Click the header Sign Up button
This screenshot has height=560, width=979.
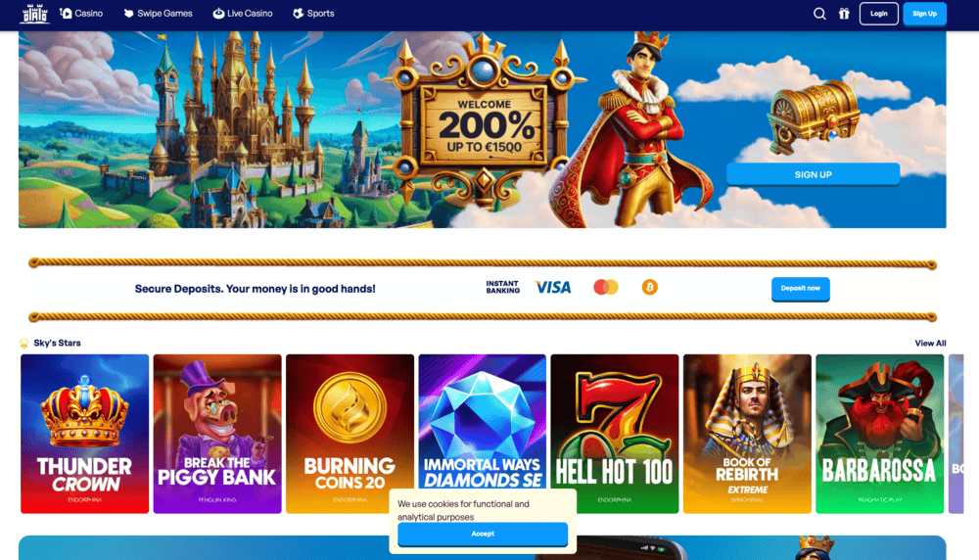pyautogui.click(x=925, y=14)
